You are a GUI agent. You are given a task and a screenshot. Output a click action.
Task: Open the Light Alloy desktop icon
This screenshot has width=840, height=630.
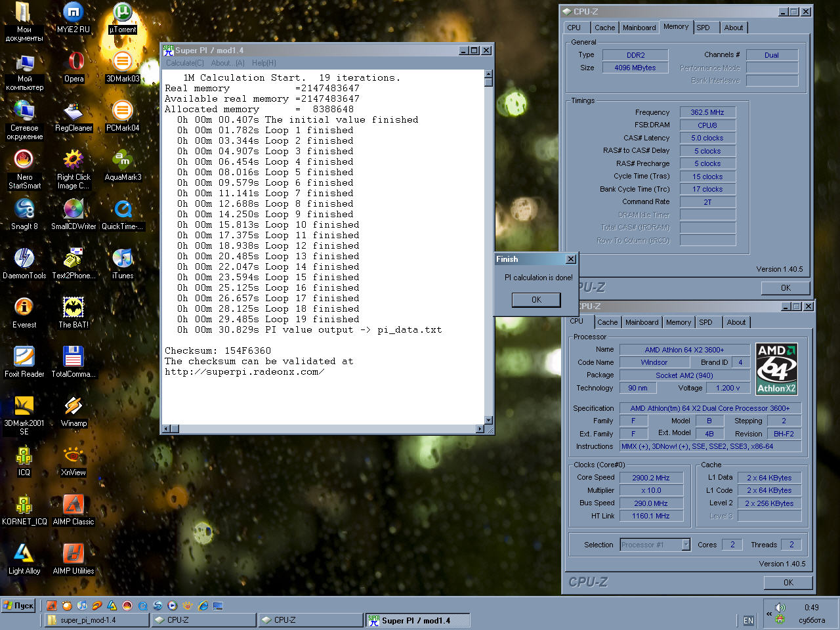[24, 559]
